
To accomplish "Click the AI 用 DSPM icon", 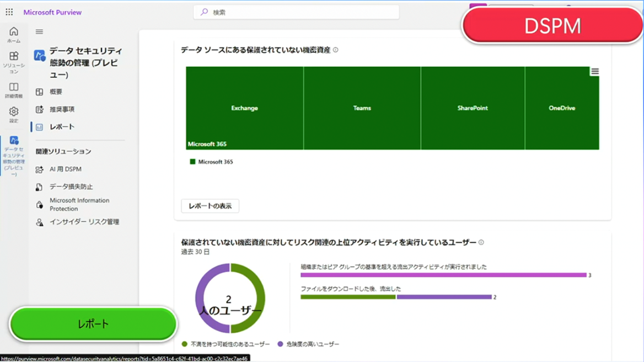I will point(40,169).
